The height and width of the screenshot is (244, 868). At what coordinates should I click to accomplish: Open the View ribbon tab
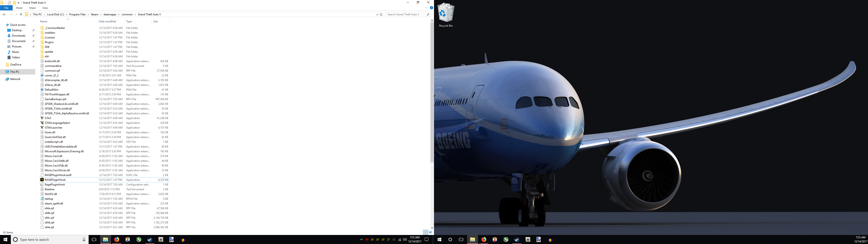point(45,8)
